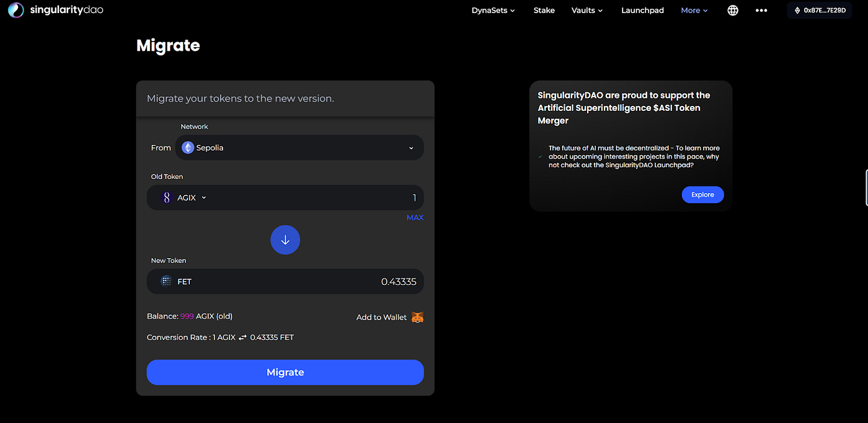Go to the Stake page

coord(544,11)
